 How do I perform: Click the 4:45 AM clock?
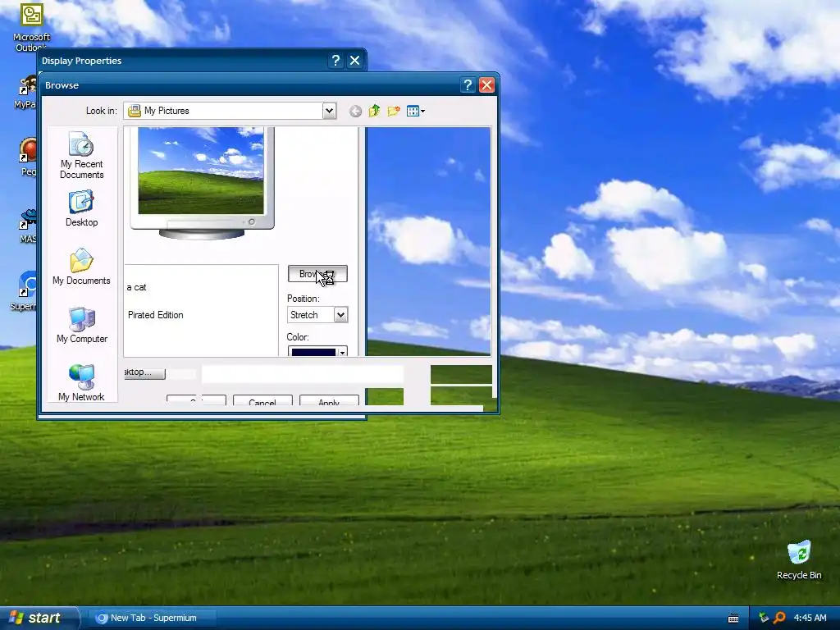click(x=810, y=618)
